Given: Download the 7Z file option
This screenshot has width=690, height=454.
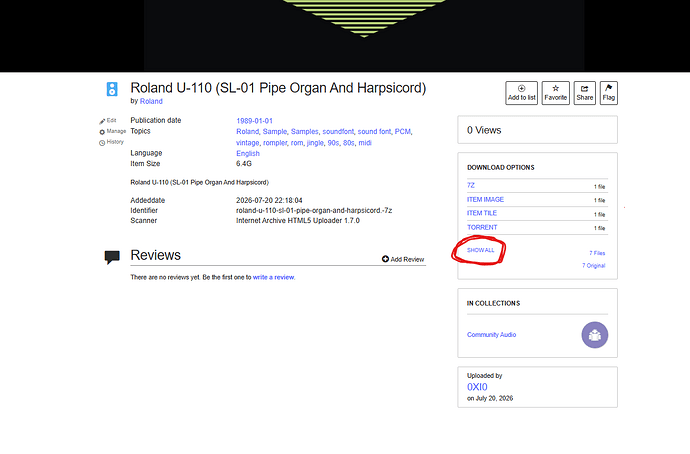Looking at the screenshot, I should pos(471,185).
